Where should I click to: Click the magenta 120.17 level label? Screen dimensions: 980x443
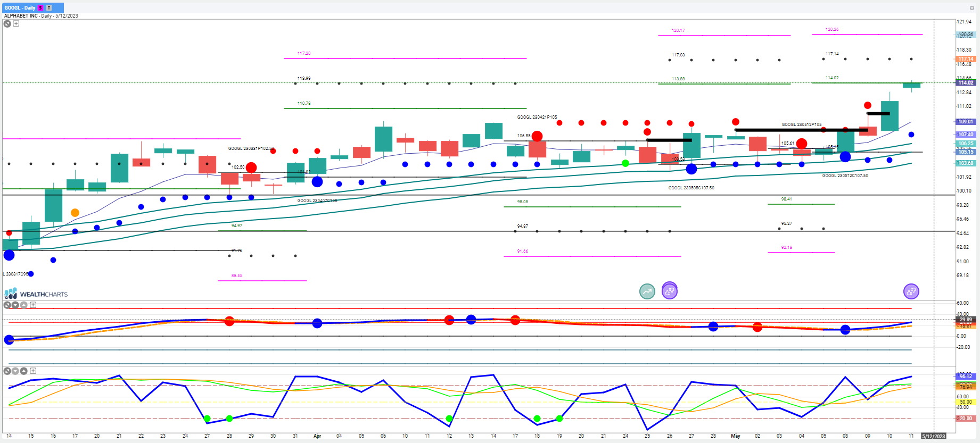[678, 30]
